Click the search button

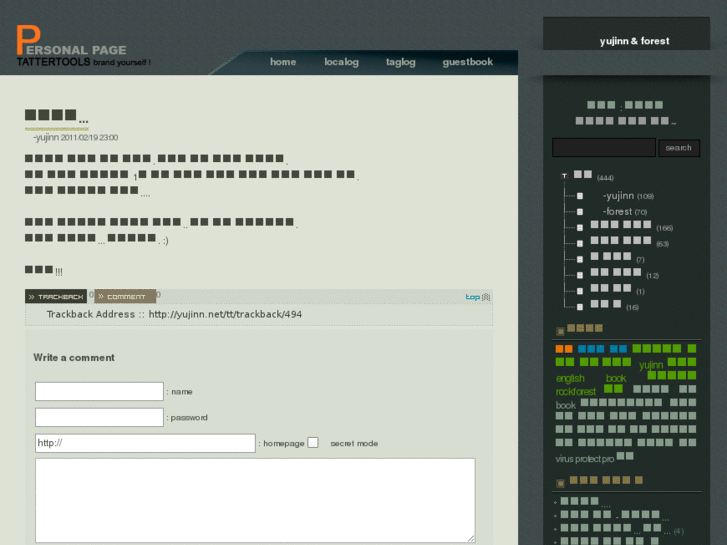pos(679,148)
